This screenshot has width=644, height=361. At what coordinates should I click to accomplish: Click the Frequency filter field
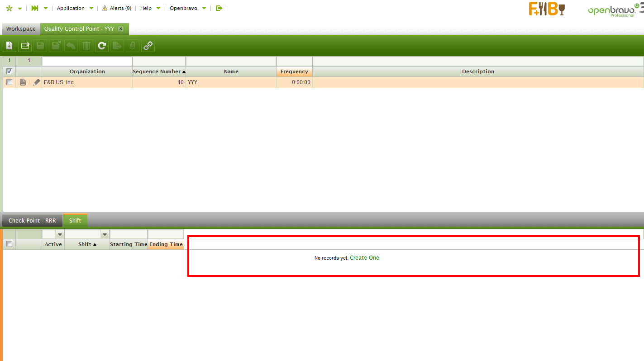coord(294,61)
